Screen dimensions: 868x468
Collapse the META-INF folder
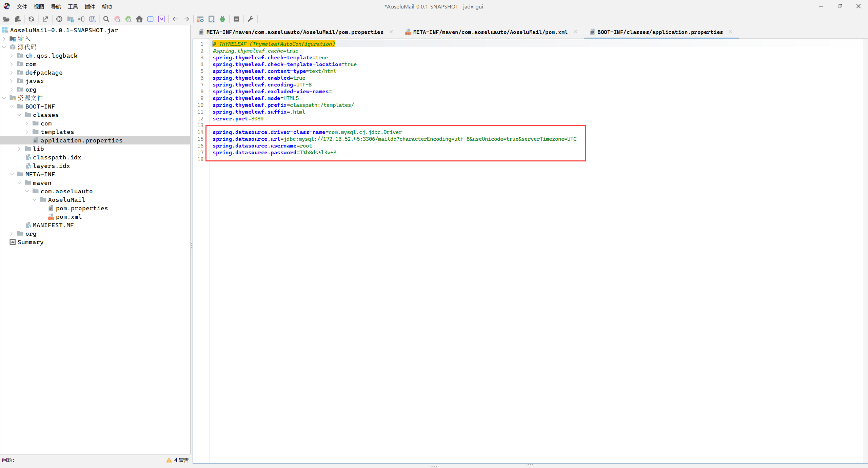[x=12, y=174]
